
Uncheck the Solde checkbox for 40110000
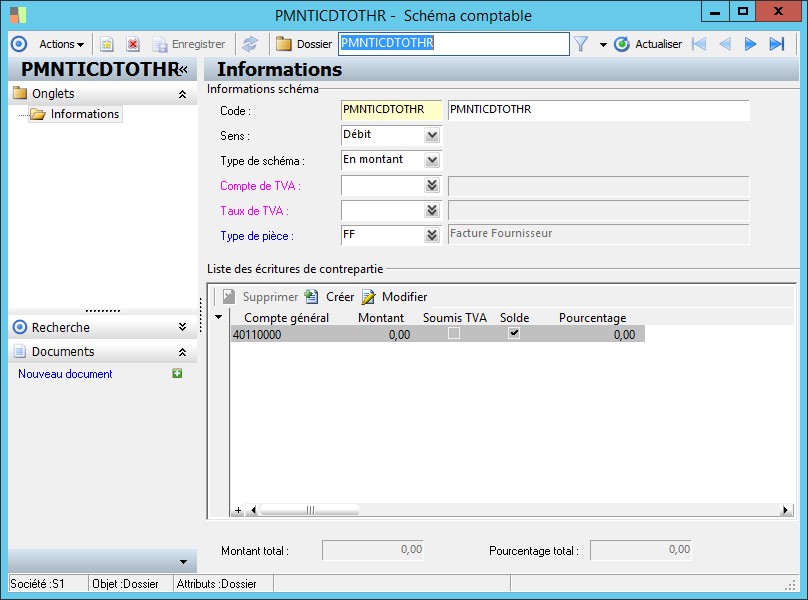point(514,334)
